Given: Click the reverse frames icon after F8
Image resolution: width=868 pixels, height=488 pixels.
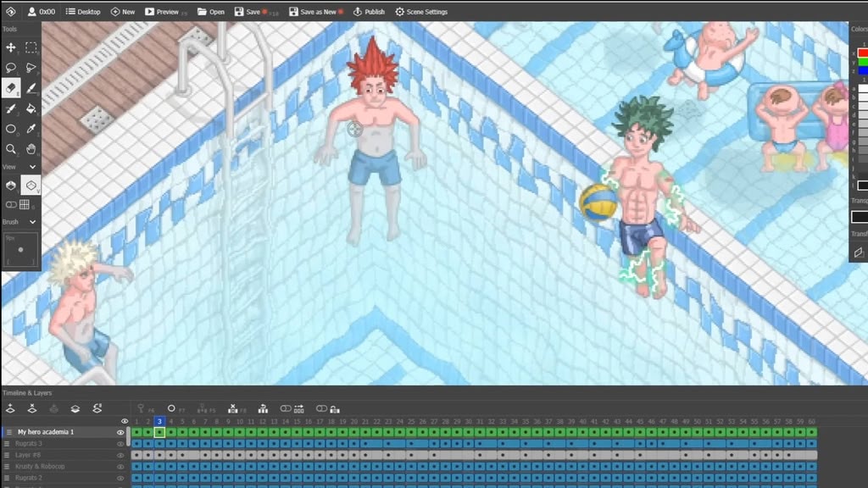Looking at the screenshot, I should tap(263, 409).
